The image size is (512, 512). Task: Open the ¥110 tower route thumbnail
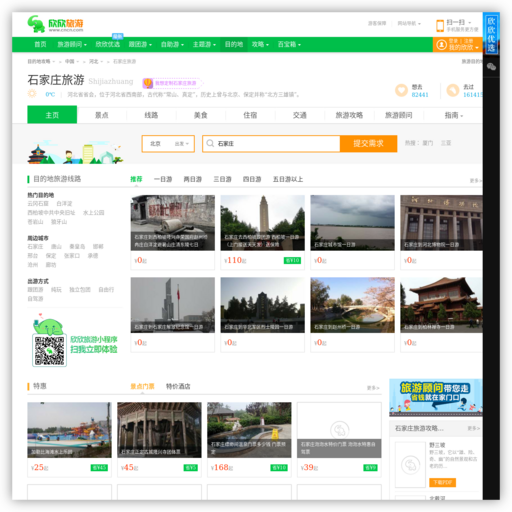click(262, 223)
